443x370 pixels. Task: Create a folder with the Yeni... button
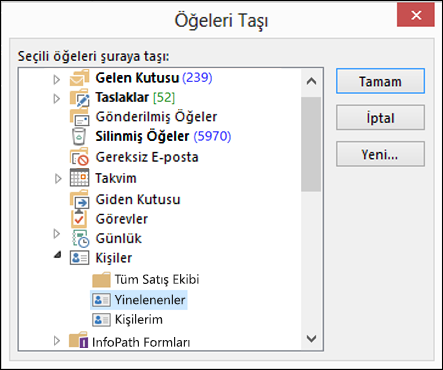click(380, 154)
